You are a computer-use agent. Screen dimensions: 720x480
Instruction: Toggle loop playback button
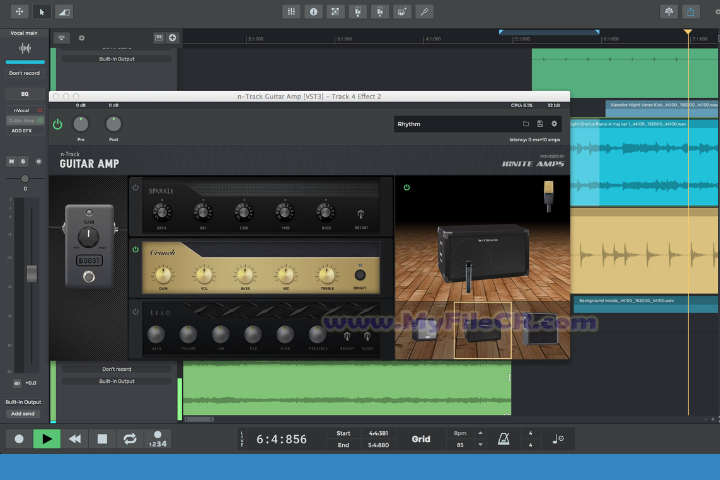130,439
